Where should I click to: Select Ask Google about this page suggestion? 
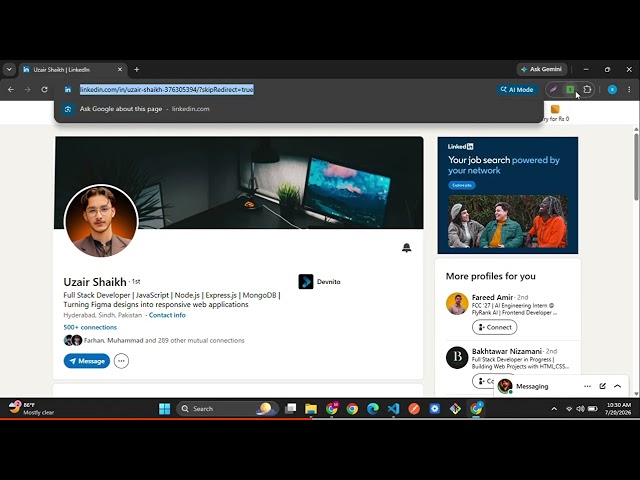299,109
